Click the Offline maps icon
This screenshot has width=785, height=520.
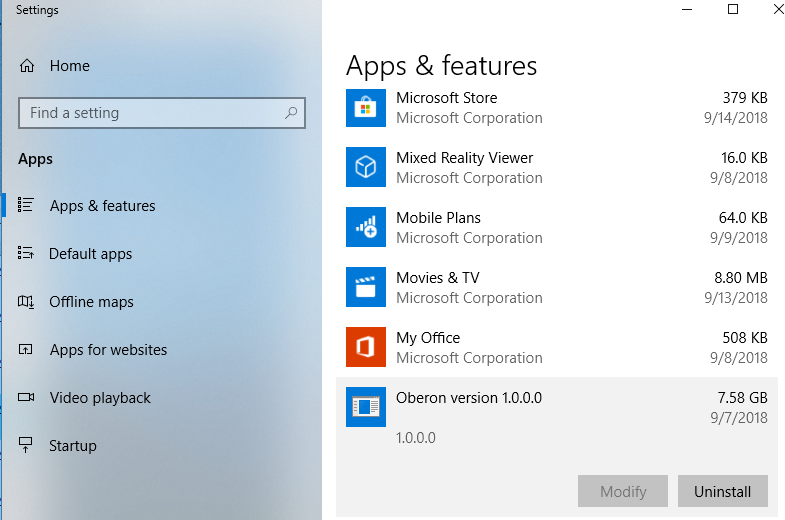point(26,301)
